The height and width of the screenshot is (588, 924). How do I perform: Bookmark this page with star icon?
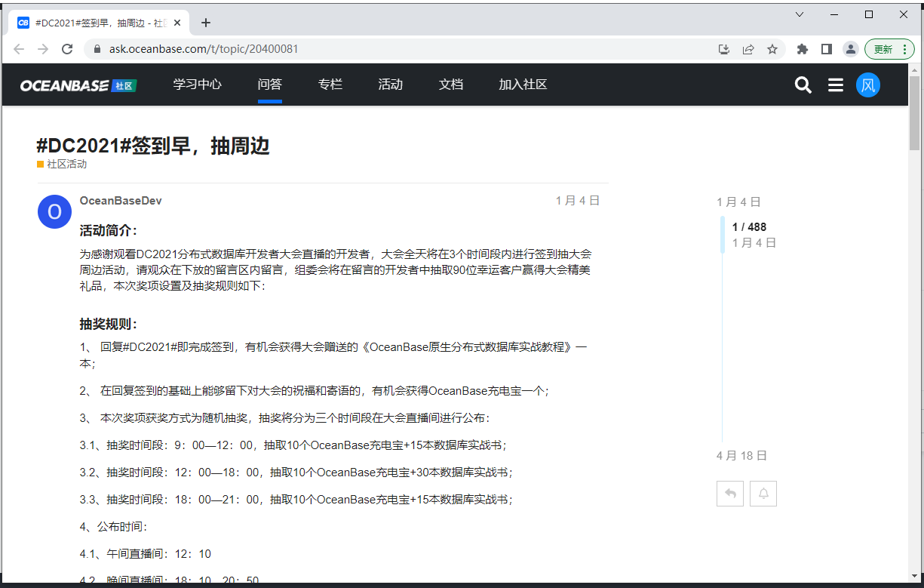point(772,49)
